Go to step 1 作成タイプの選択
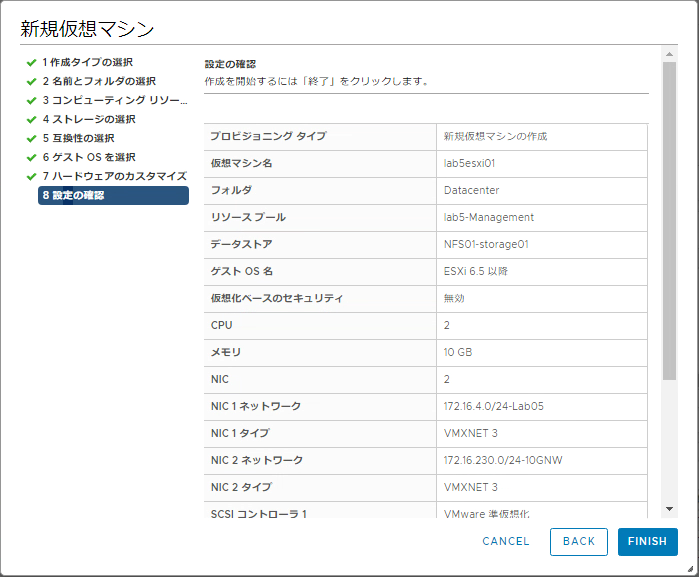 click(88, 62)
